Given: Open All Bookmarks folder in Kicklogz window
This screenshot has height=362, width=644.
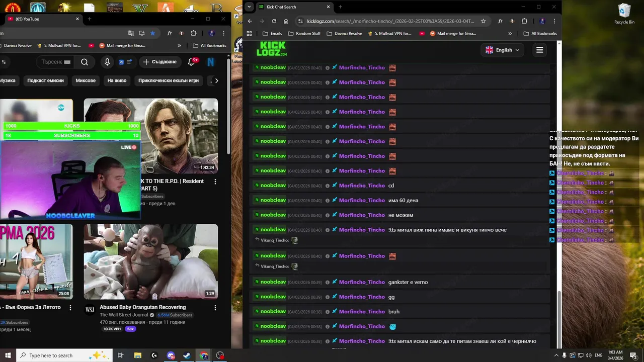Looking at the screenshot, I should pyautogui.click(x=540, y=33).
